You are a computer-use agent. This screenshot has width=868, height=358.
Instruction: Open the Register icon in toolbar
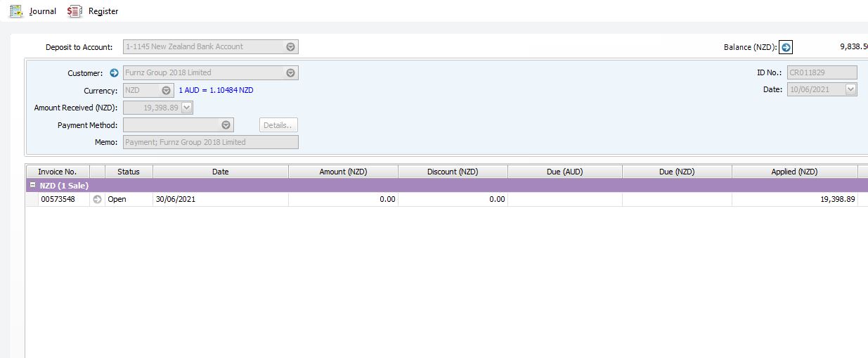(75, 11)
